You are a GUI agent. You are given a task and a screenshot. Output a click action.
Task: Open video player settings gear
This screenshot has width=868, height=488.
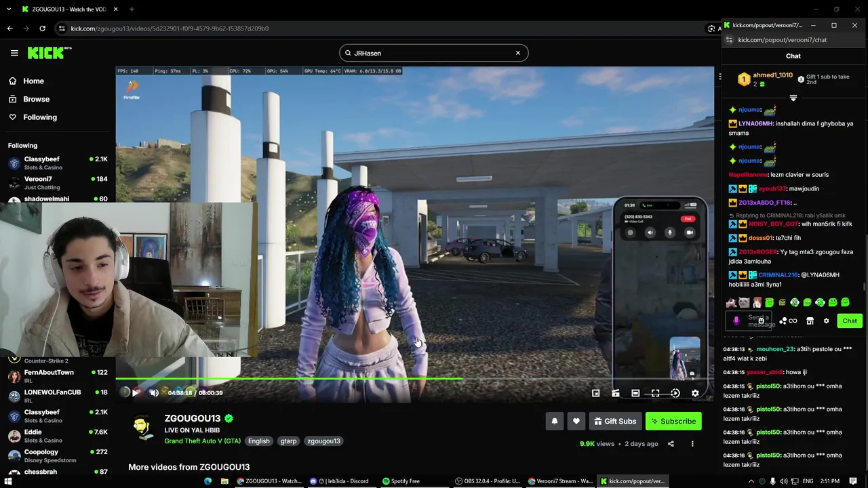(695, 393)
